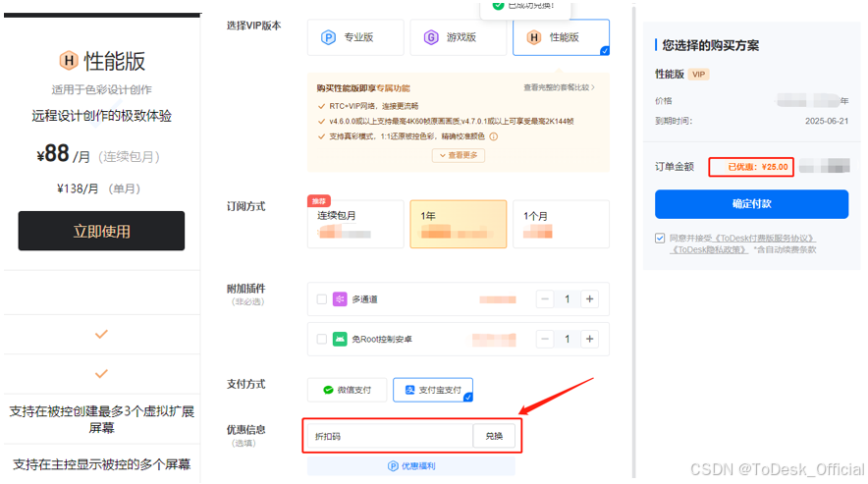Viewport: 868px width, 484px height.
Task: Click the info icon after 精确校准颜色
Action: point(494,136)
